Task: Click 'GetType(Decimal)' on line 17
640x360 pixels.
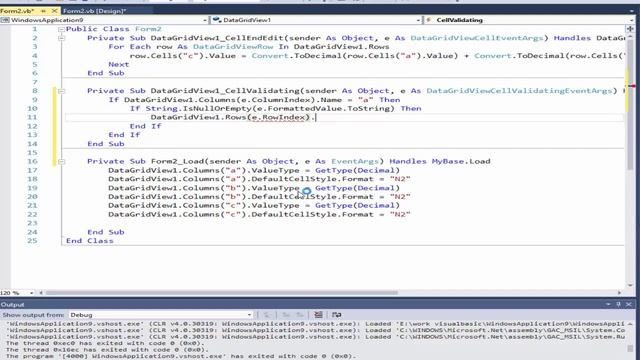Action: (x=357, y=171)
